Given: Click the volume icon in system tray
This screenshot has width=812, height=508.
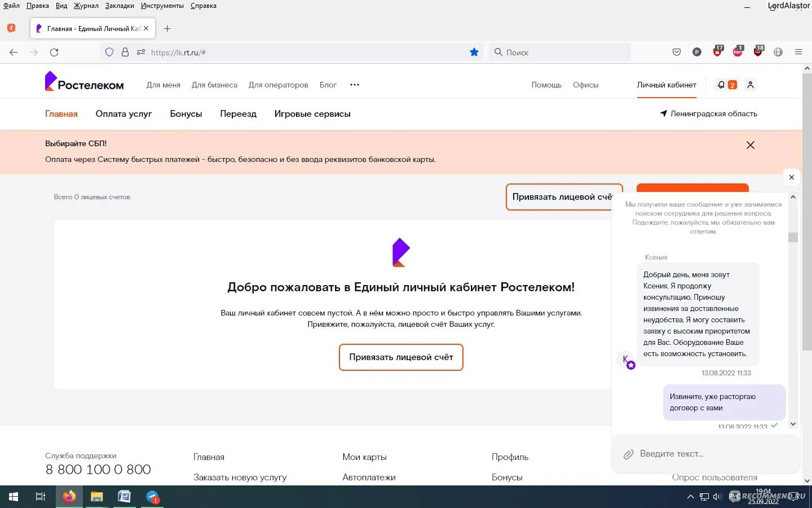Looking at the screenshot, I should pos(717,497).
